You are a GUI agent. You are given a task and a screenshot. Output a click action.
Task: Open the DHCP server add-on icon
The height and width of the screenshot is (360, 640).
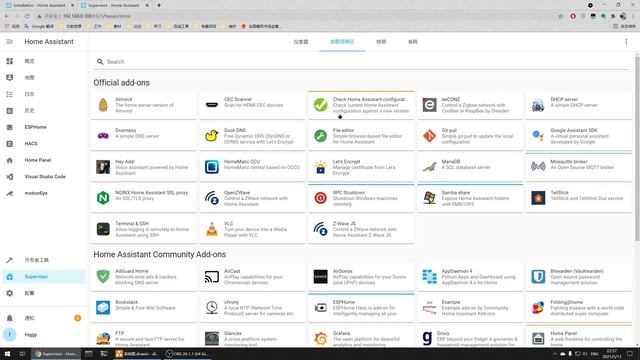538,105
